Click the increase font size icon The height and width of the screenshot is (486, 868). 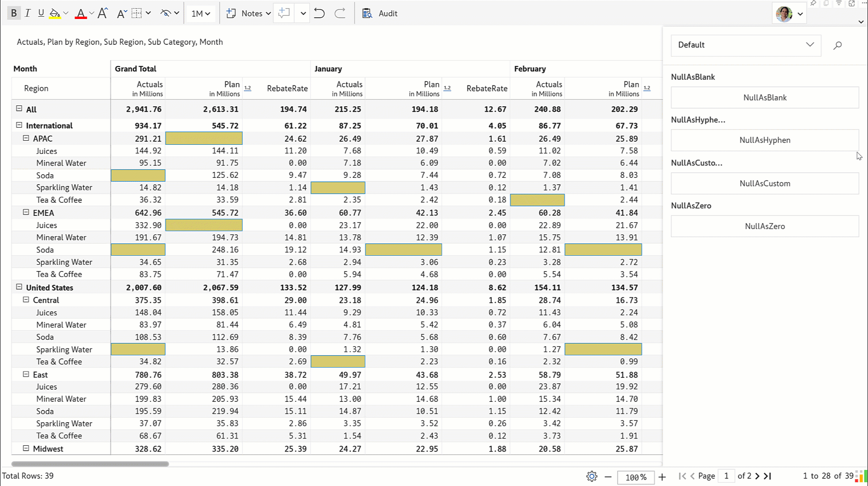[103, 13]
